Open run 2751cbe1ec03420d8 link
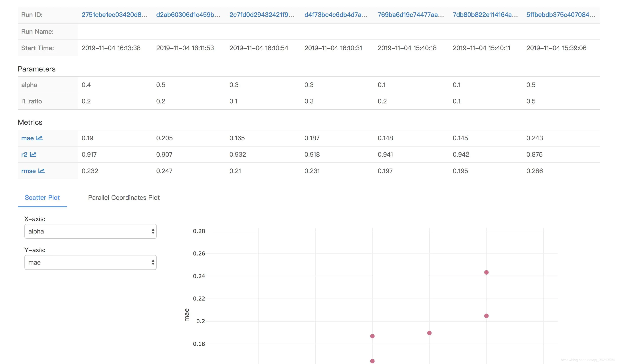Image resolution: width=617 pixels, height=364 pixels. point(114,15)
